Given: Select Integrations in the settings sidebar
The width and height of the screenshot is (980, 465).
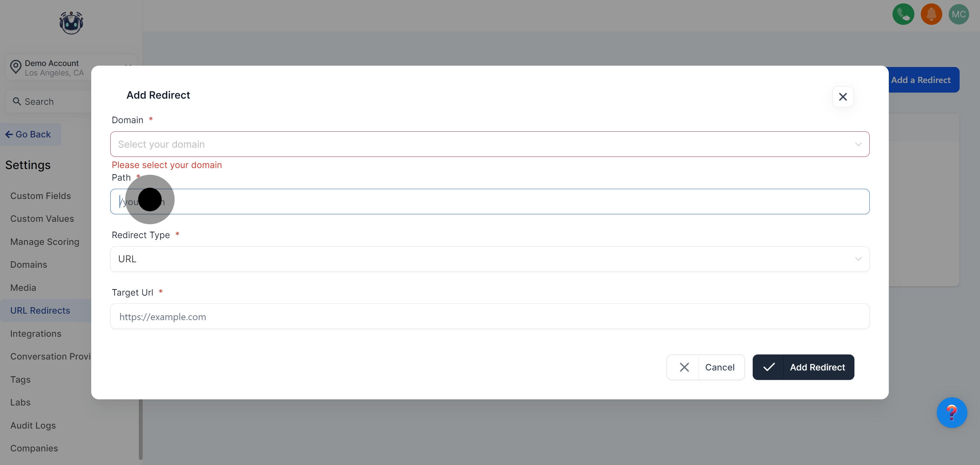Looking at the screenshot, I should pos(36,333).
